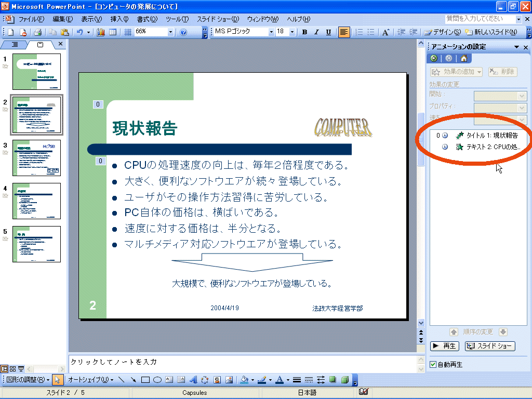Viewport: 532px width, 399px height.
Task: Apply the Font Color letter A
Action: [x=280, y=380]
